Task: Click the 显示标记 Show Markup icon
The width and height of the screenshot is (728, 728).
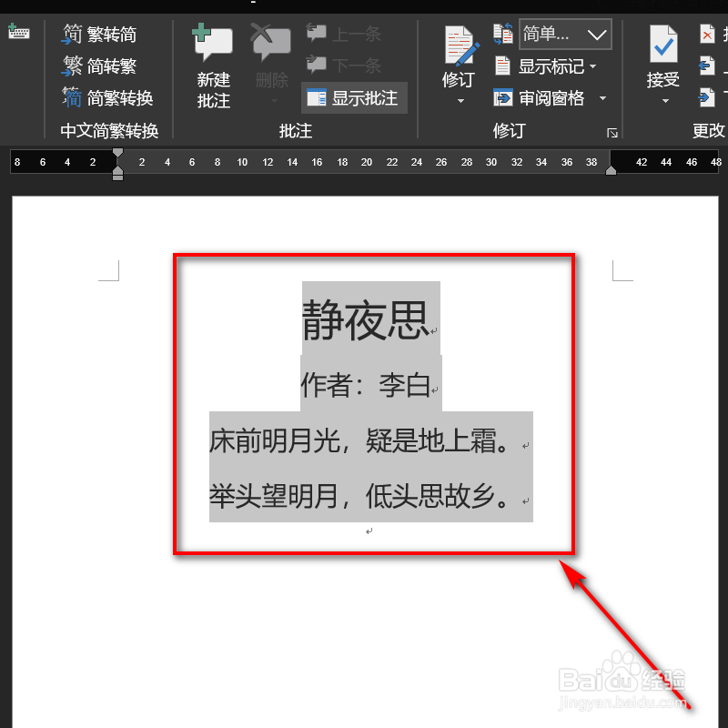Action: click(x=503, y=66)
